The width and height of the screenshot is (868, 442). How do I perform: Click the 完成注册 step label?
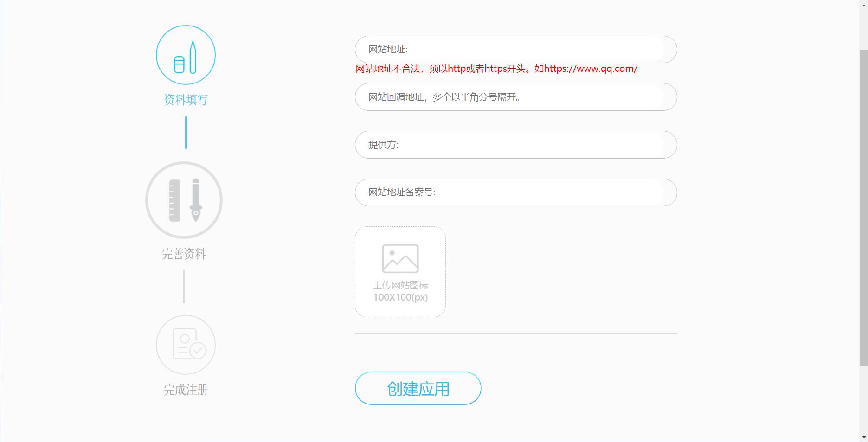pos(186,391)
